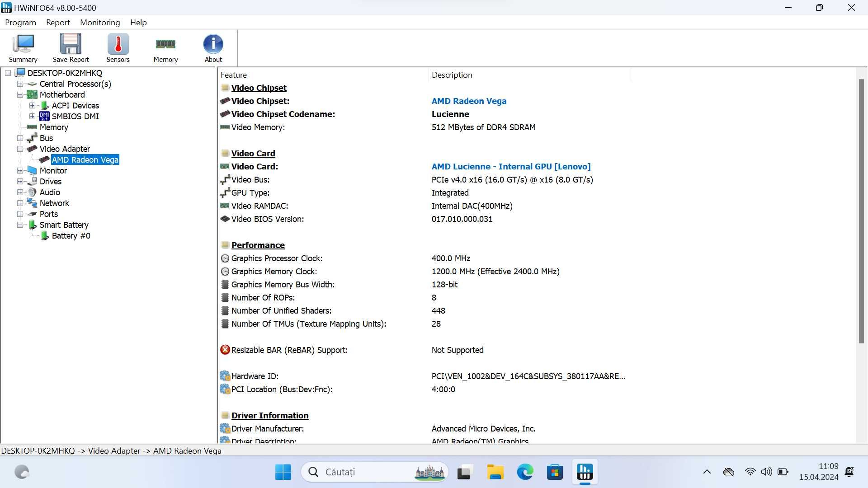Click the taskbar search field Căutați
Screen dimensions: 868x488
pos(374,472)
